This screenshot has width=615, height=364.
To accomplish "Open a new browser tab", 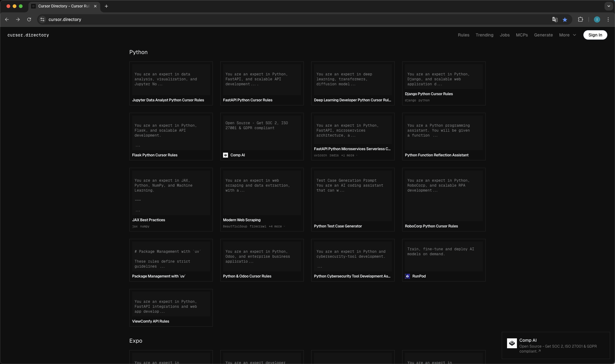I will [x=106, y=6].
